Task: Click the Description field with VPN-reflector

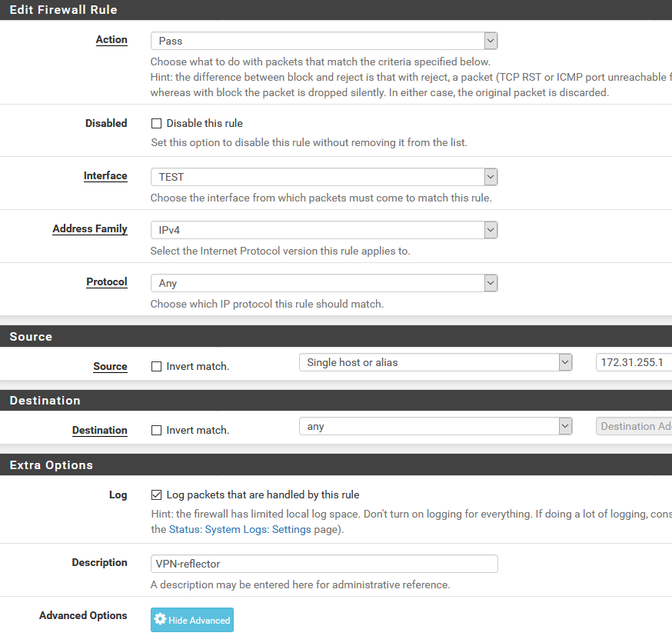Action: pyautogui.click(x=324, y=564)
